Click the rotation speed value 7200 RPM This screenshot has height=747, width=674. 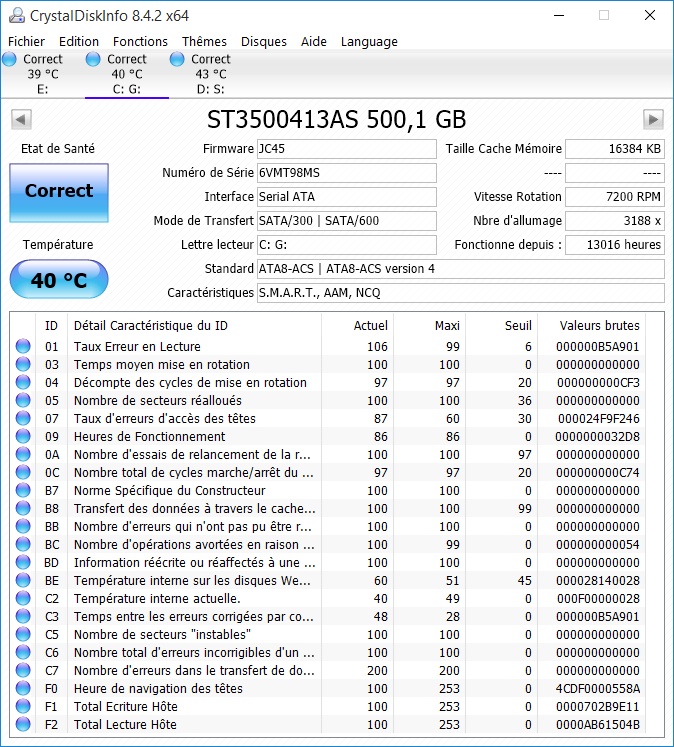[x=615, y=197]
